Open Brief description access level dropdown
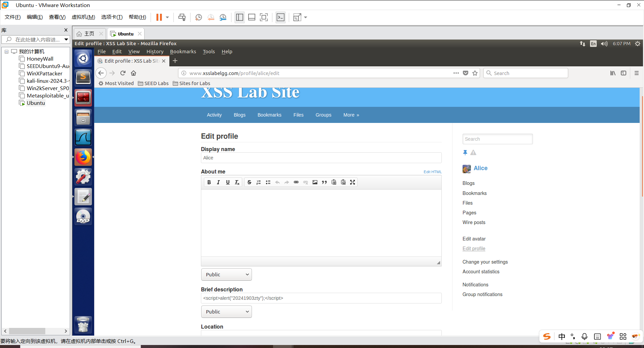 point(226,312)
